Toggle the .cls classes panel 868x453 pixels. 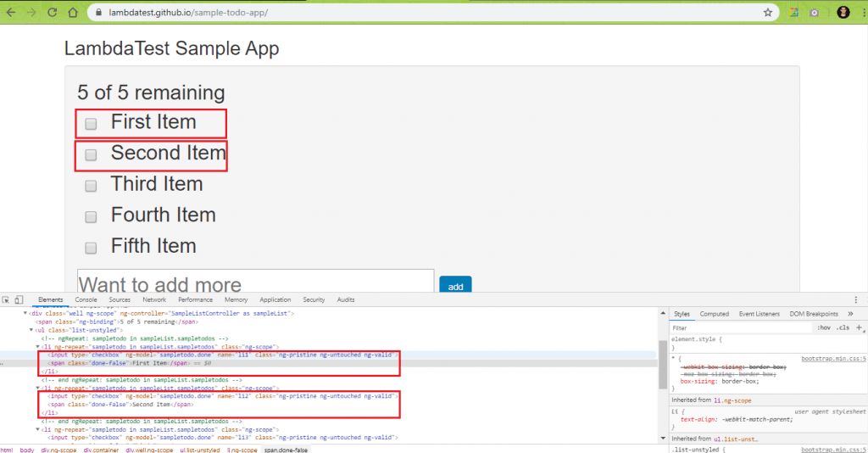coord(843,327)
